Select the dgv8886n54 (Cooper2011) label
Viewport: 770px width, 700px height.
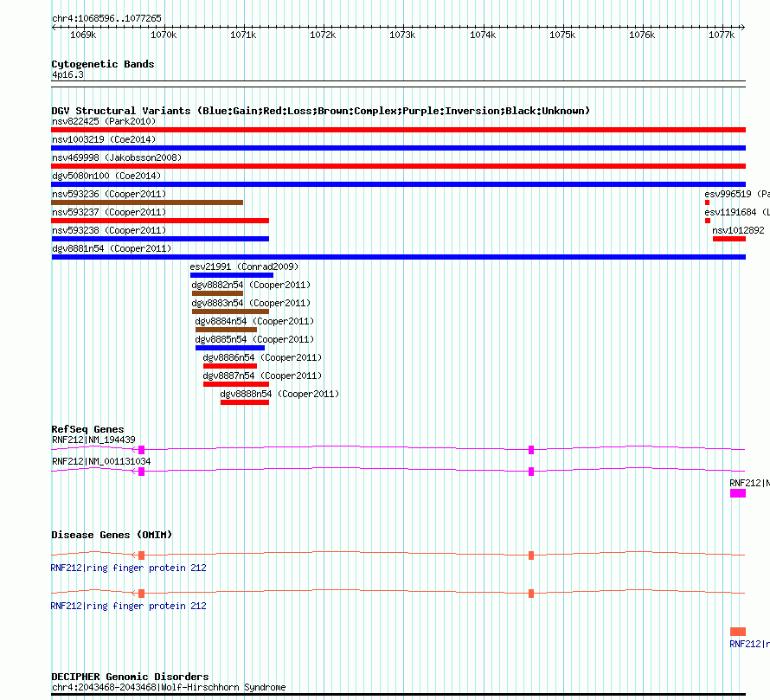coord(262,357)
